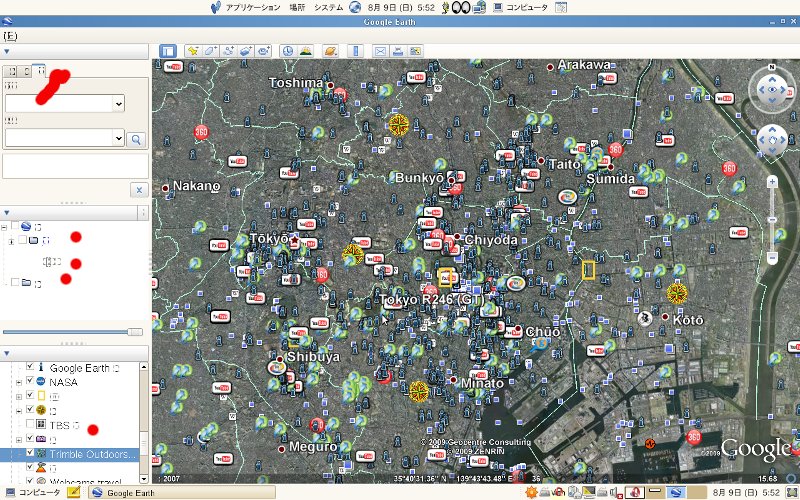Open the planet switcher (Saturn icon)

[x=331, y=51]
